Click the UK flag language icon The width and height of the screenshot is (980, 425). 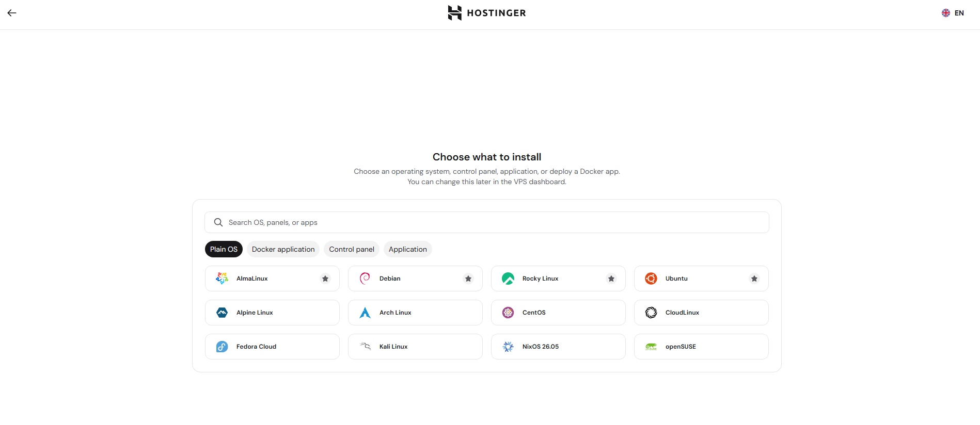[946, 13]
